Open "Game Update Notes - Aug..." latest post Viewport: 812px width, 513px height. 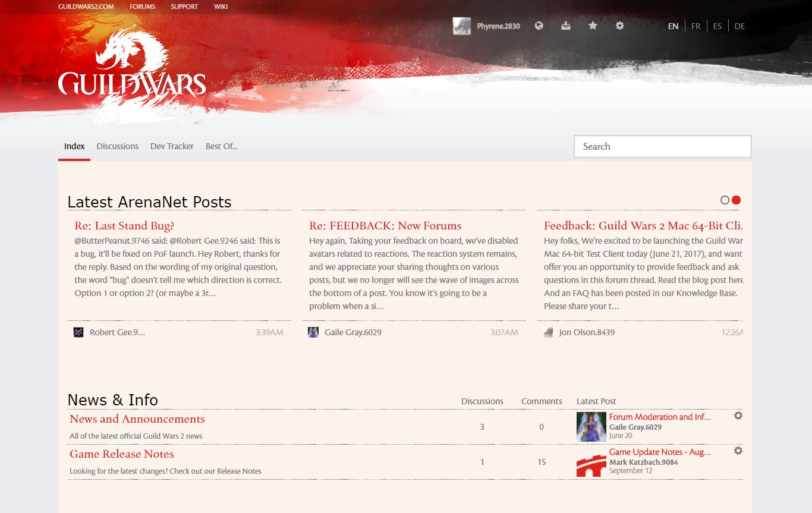pos(660,452)
